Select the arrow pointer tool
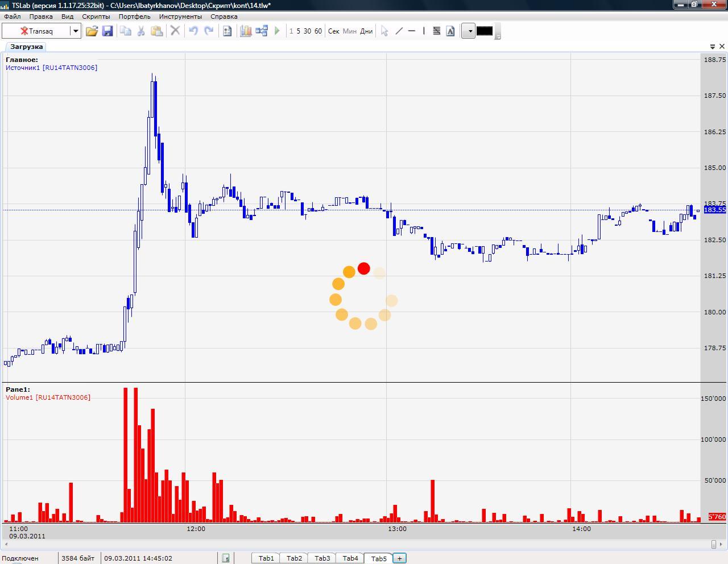The height and width of the screenshot is (564, 728). (x=384, y=31)
